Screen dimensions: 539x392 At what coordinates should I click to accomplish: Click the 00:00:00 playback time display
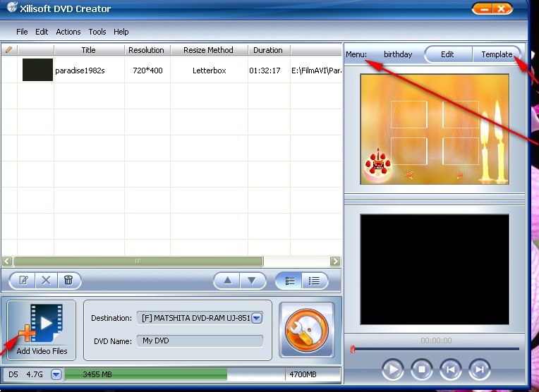436,341
